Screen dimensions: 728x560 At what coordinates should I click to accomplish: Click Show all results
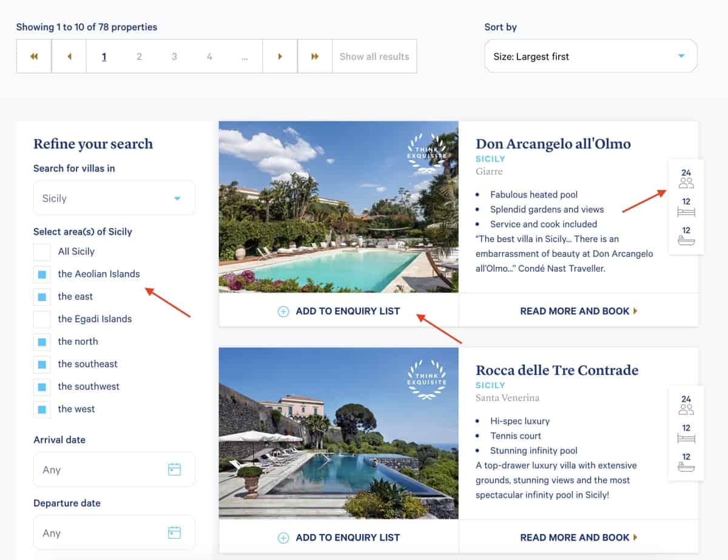pyautogui.click(x=374, y=56)
